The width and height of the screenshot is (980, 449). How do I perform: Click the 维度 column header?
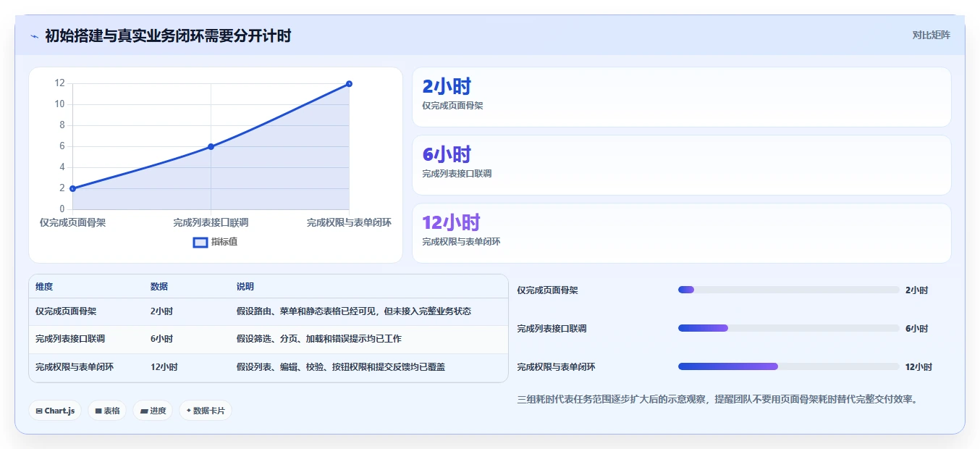44,287
